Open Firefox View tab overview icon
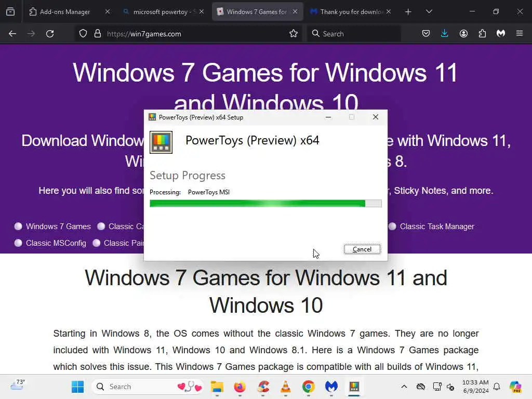The height and width of the screenshot is (399, 532). [10, 12]
